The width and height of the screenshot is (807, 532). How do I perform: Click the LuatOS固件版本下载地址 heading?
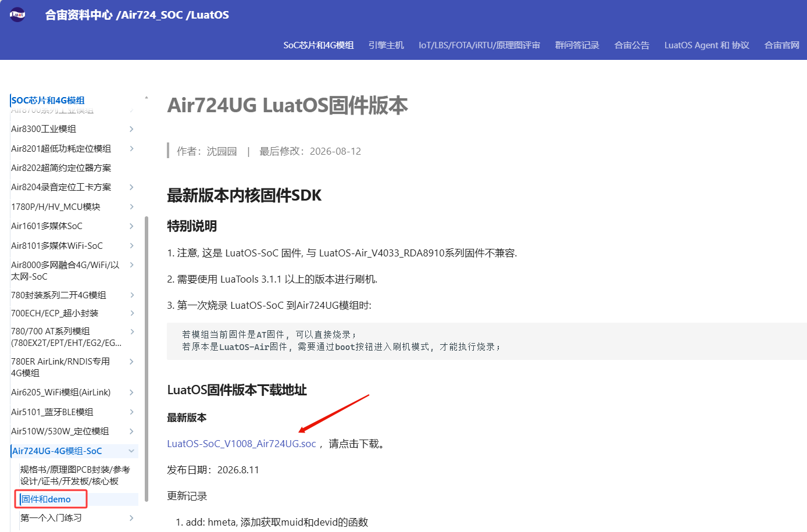click(x=237, y=390)
